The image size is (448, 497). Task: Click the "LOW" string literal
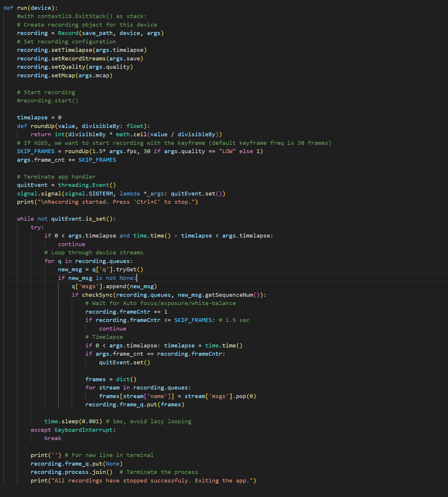point(227,151)
